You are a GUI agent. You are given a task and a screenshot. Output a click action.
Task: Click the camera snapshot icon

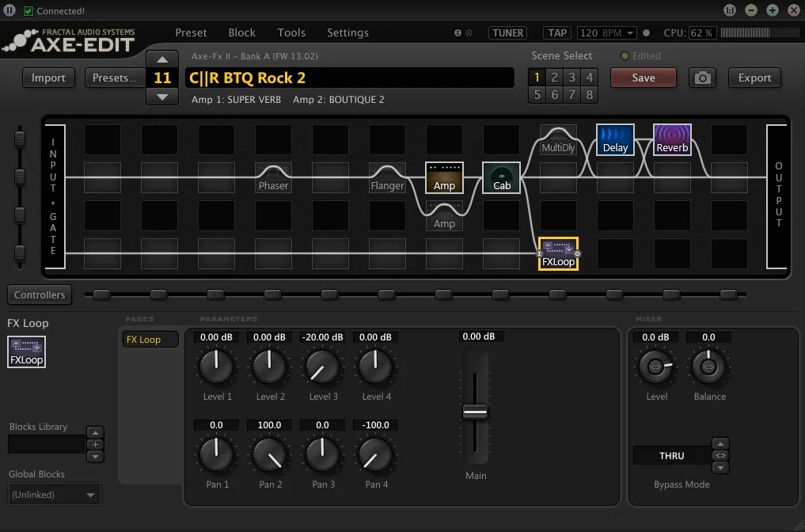click(702, 78)
